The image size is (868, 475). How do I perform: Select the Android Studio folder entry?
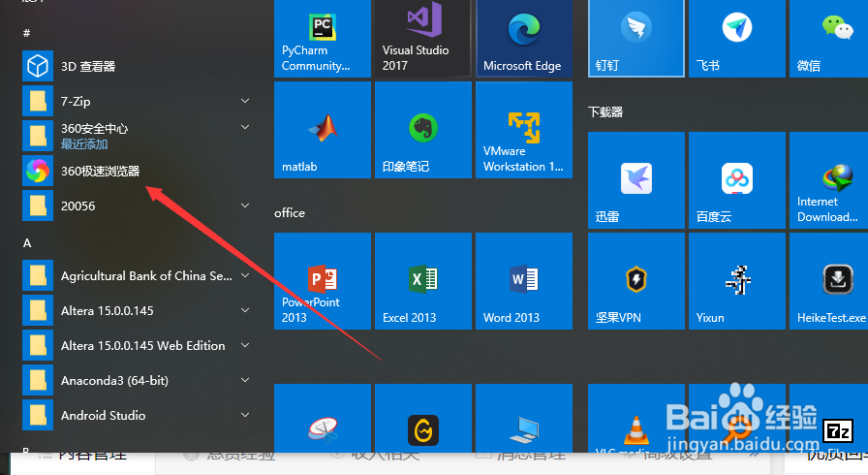tap(139, 415)
